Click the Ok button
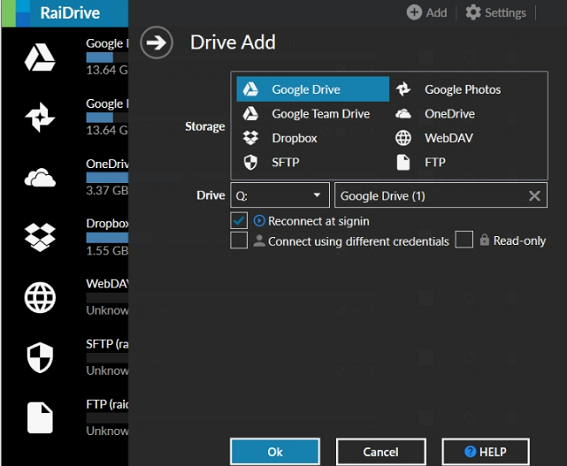Image resolution: width=567 pixels, height=466 pixels. click(x=275, y=452)
